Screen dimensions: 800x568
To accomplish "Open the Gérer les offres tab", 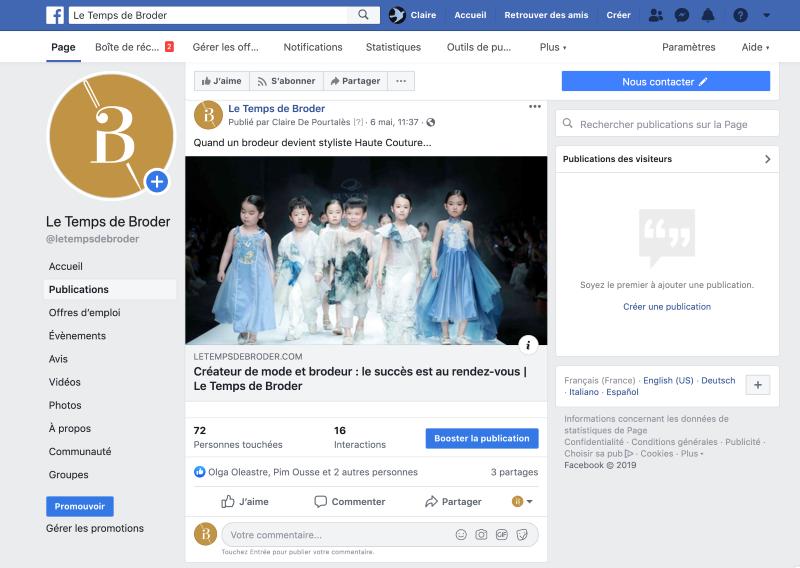I will 226,47.
